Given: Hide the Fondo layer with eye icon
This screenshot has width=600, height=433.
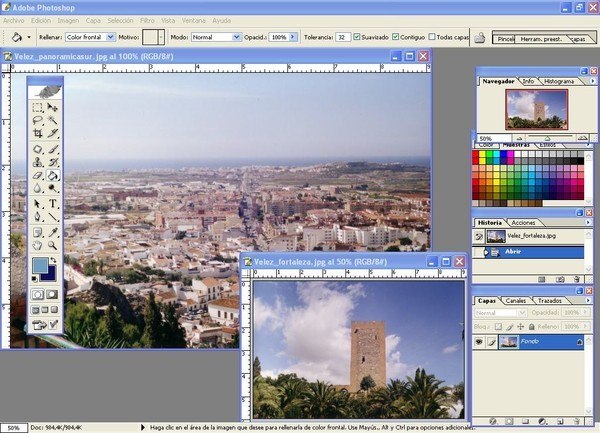Looking at the screenshot, I should click(480, 341).
